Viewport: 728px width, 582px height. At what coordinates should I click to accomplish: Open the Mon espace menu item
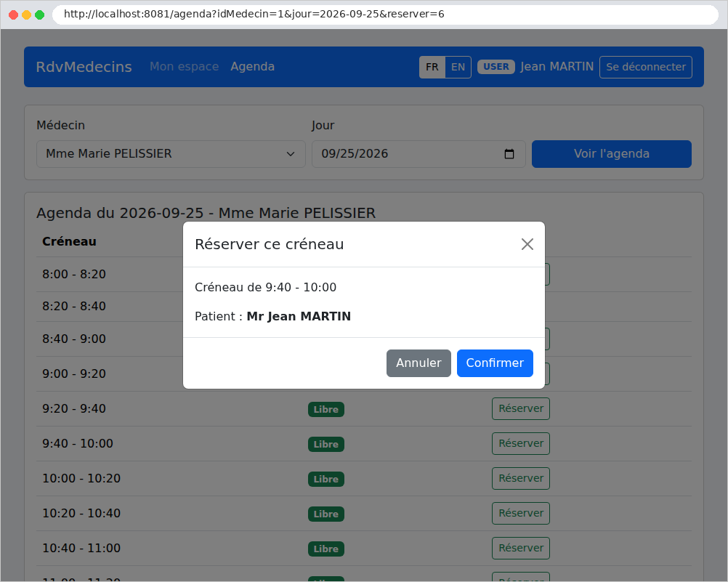coord(185,66)
